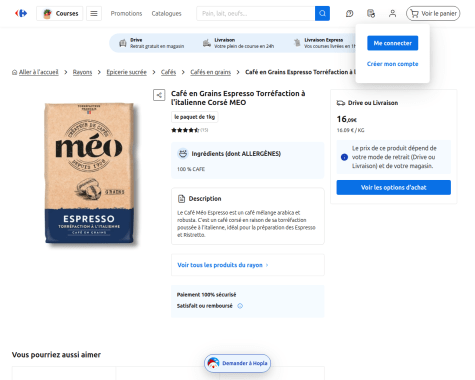475x380 pixels.
Task: Open the Courses section button
Action: point(60,14)
